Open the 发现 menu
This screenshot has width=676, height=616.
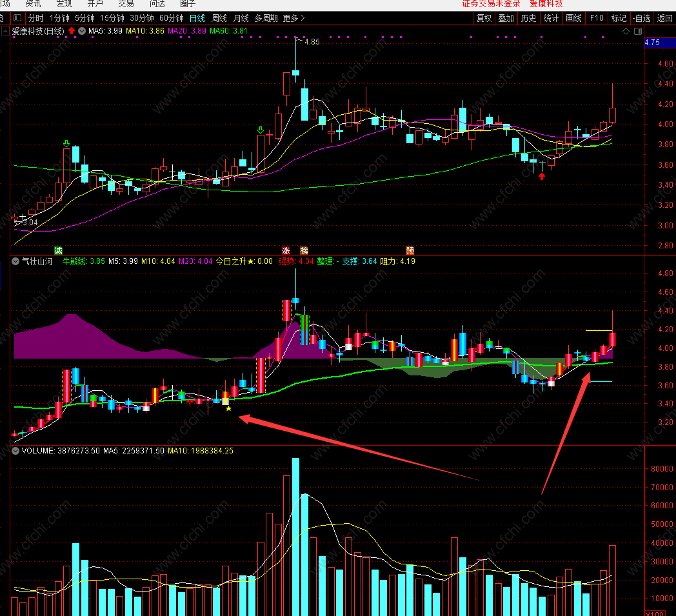(65, 4)
